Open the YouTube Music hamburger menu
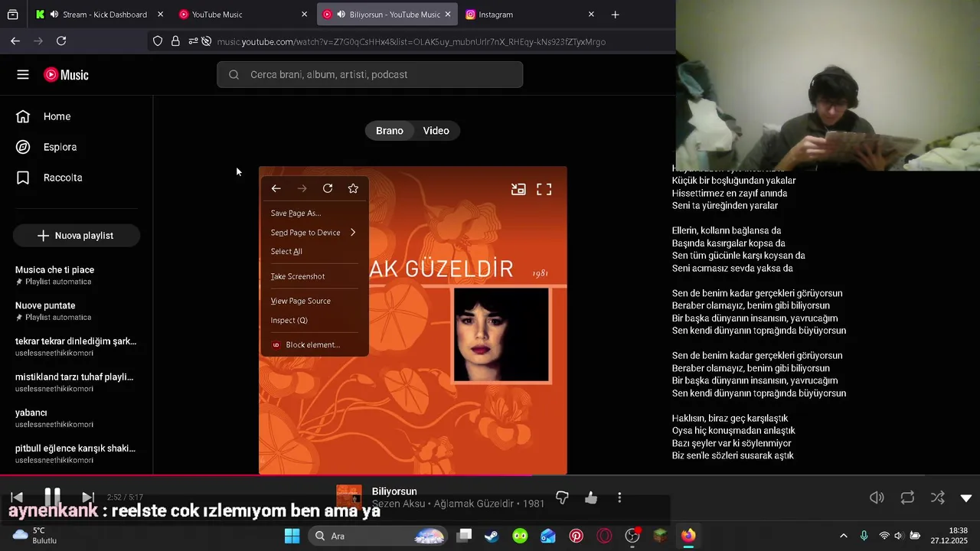Screen dimensions: 980x551 click(23, 74)
